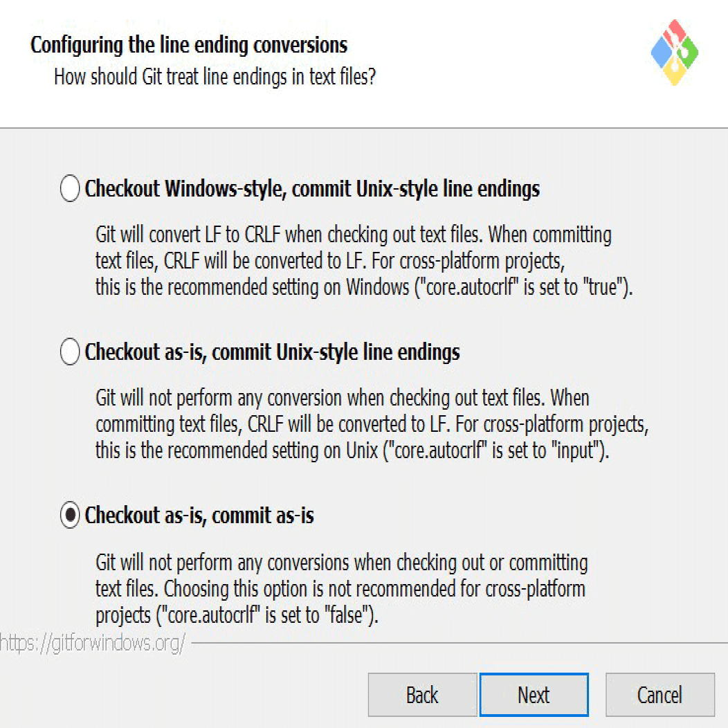This screenshot has width=728, height=728.
Task: Open the gitforwindows.org link
Action: 93,643
